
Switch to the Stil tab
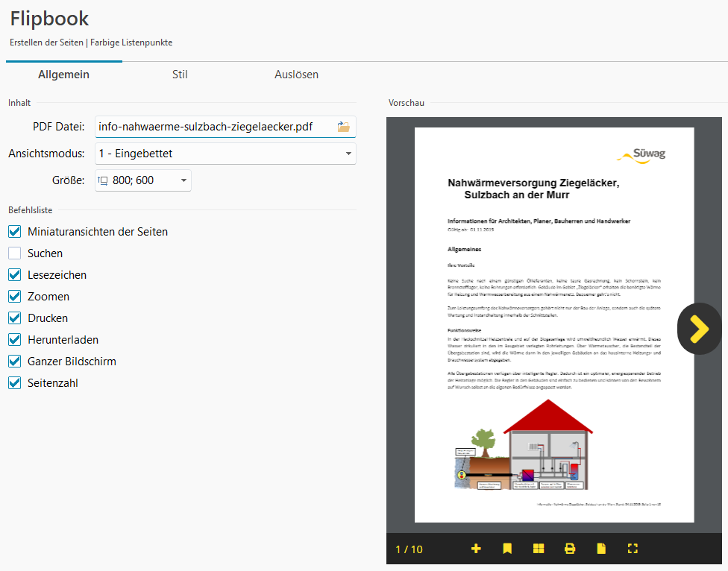180,75
